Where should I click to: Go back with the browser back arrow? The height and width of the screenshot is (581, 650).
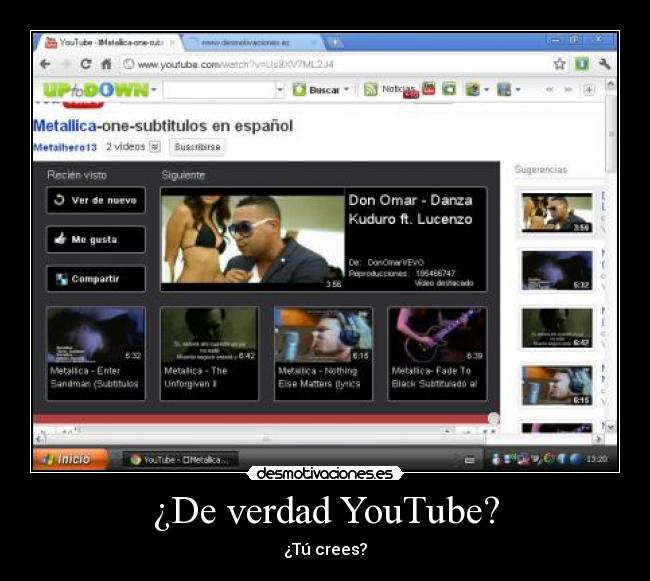point(45,64)
